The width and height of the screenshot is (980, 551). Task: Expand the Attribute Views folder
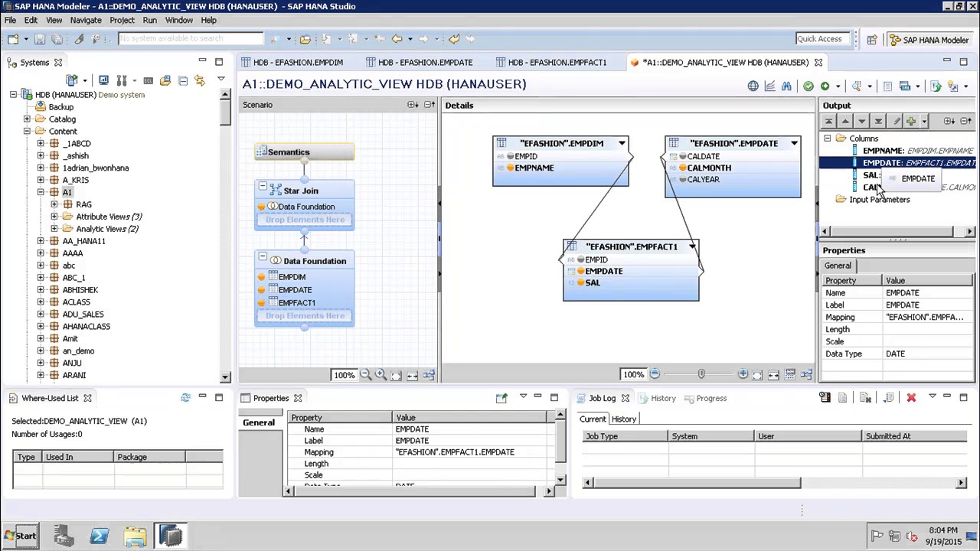(54, 217)
